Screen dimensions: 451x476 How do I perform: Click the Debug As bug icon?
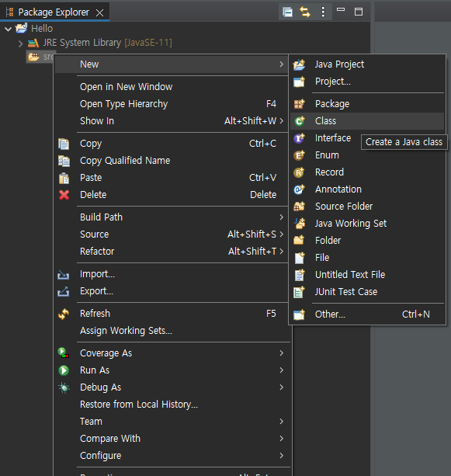64,387
